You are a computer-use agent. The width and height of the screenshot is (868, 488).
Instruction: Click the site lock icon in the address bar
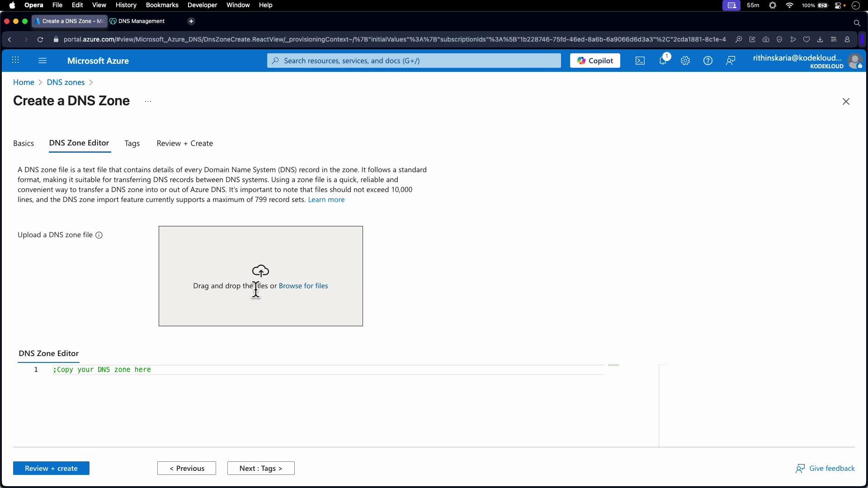[56, 40]
